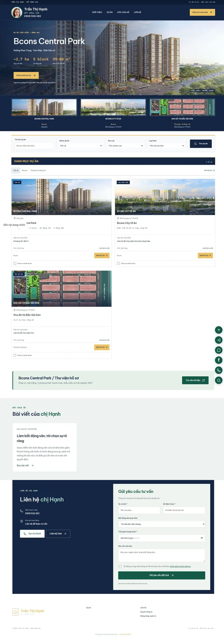Click the 'Số điện thoại' input field
Screen dimensions: 224x644
coord(184,510)
